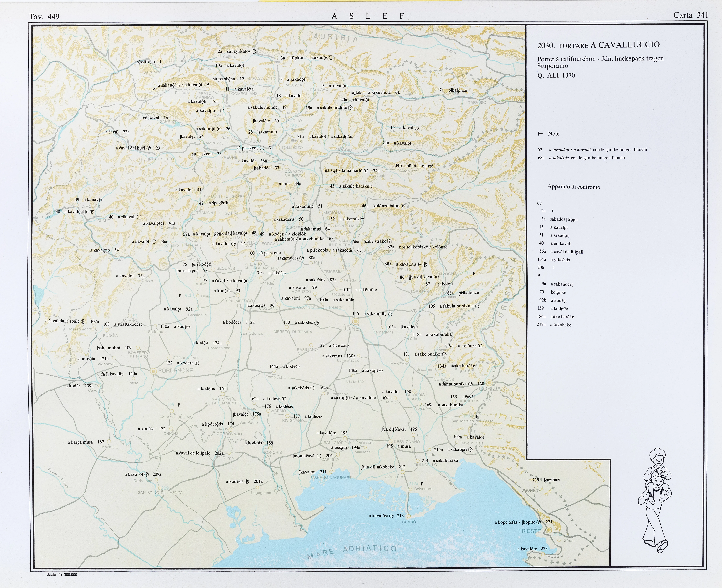Click the P heading in the comparison list
Screen dimensions: 722x588
click(x=539, y=276)
